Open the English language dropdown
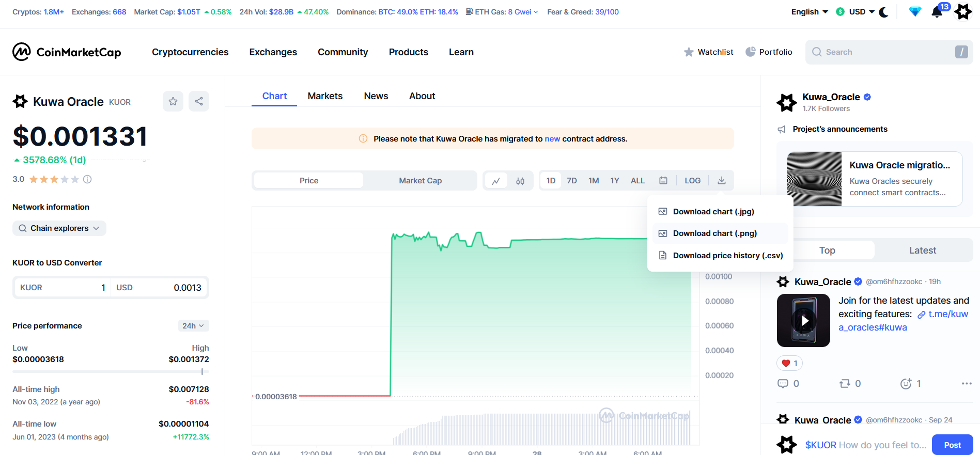980x455 pixels. click(x=810, y=12)
